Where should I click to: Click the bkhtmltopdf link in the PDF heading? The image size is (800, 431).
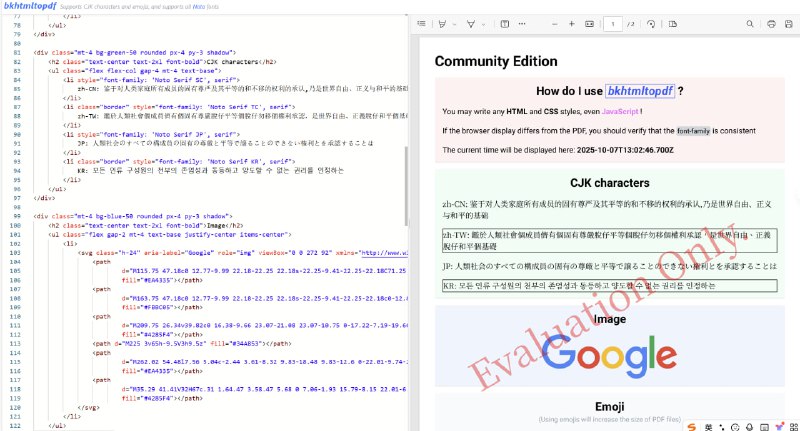pos(640,91)
